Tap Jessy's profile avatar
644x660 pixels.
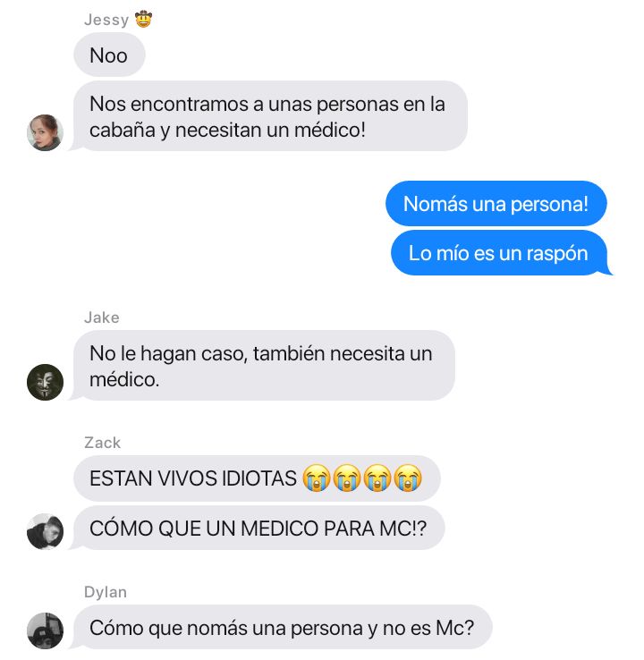click(x=45, y=132)
